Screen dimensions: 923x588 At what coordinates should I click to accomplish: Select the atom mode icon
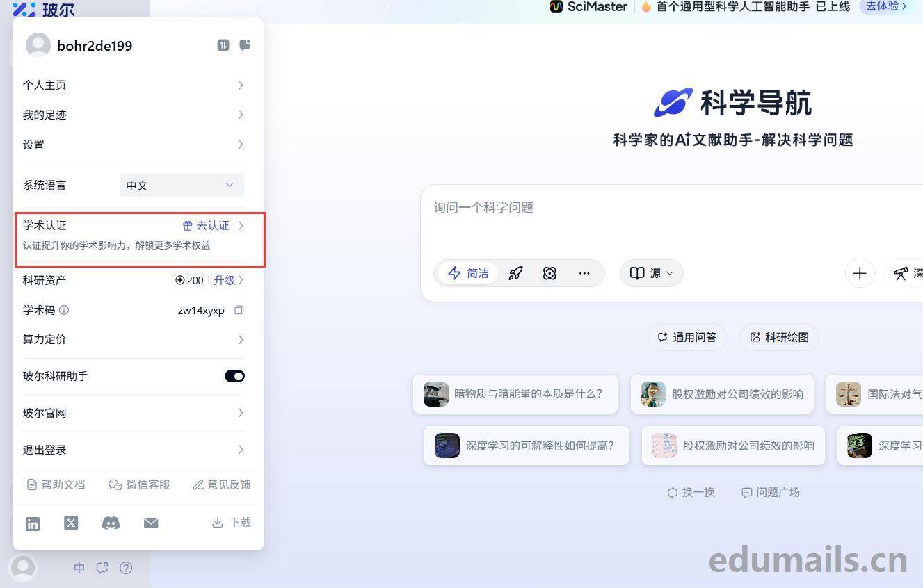point(549,273)
